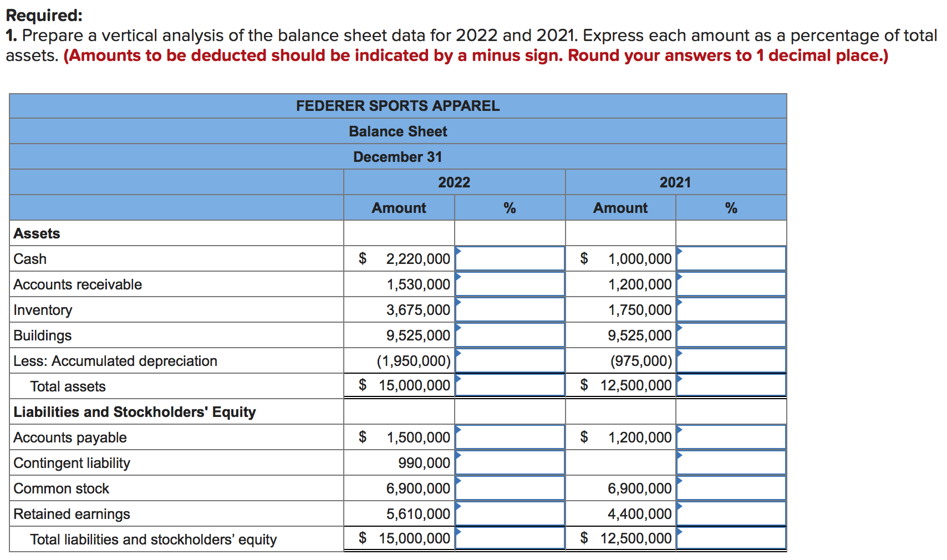Image resolution: width=947 pixels, height=560 pixels.
Task: Click the Contingent liability row label
Action: click(x=72, y=463)
